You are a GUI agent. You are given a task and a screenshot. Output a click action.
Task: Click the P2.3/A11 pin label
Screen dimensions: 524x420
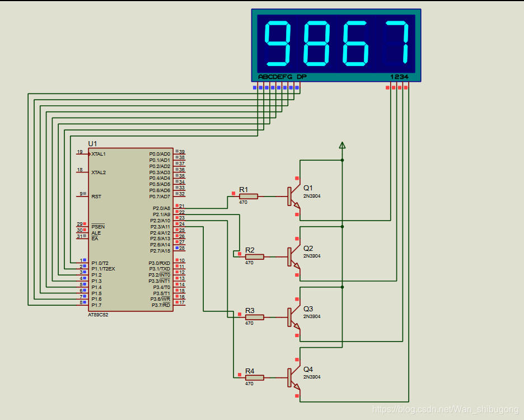(x=161, y=227)
